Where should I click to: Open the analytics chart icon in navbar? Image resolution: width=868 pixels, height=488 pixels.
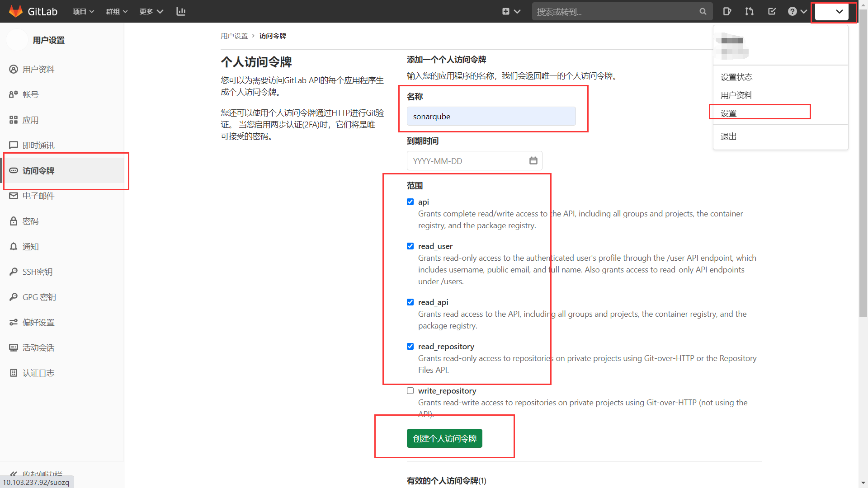pyautogui.click(x=181, y=11)
